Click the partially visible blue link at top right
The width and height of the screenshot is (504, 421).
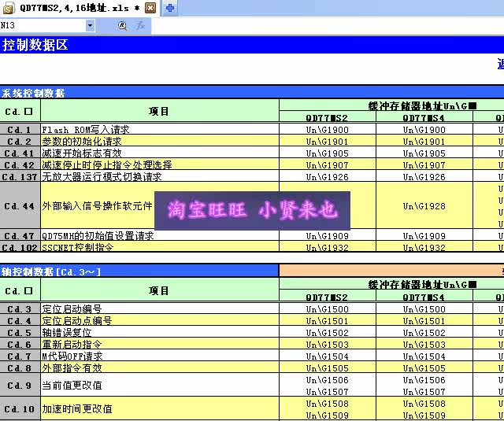(501, 64)
